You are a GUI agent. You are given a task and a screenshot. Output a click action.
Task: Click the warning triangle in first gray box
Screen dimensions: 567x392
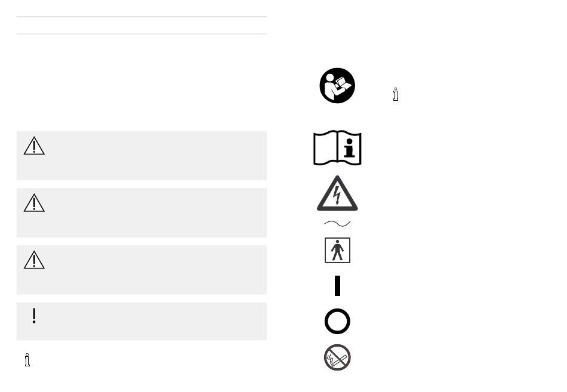pos(34,146)
